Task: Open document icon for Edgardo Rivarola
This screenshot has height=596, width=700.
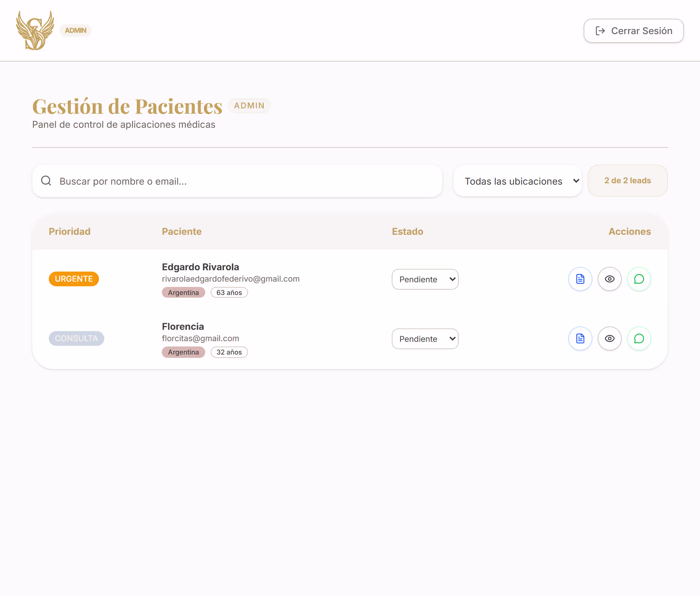Action: point(580,279)
